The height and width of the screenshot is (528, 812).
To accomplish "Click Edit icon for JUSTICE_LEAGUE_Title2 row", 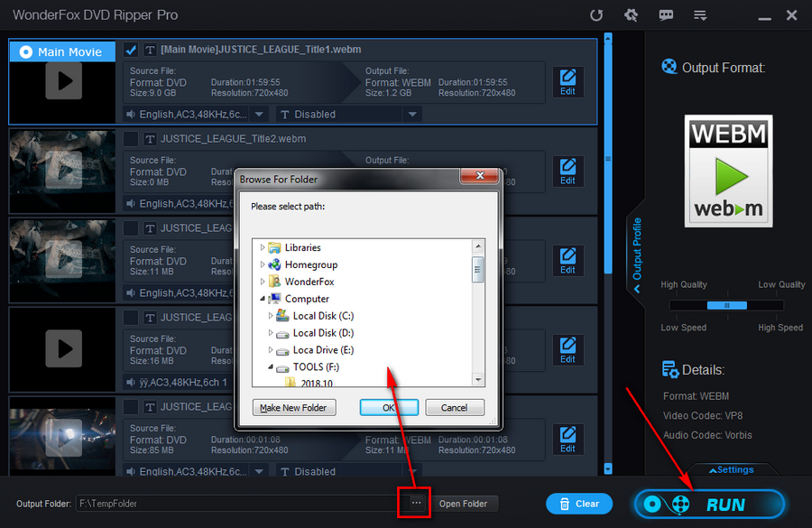I will click(x=567, y=171).
